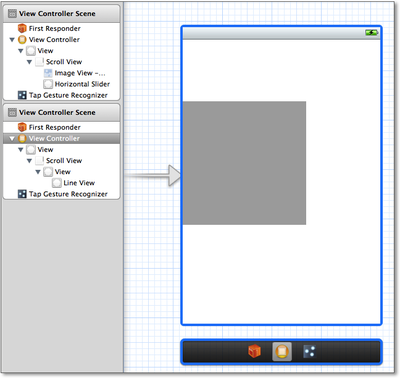Select the Image View item in outline
The width and height of the screenshot is (400, 378).
(75, 73)
